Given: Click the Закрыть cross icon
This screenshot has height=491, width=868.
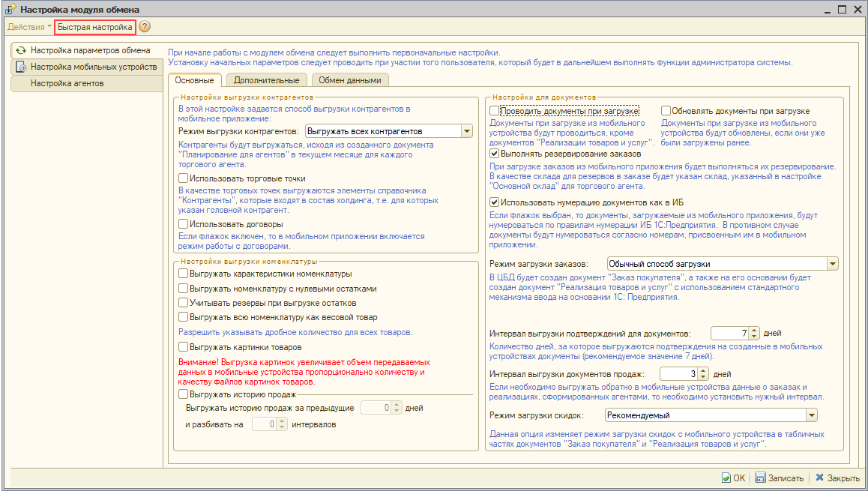Looking at the screenshot, I should (820, 478).
